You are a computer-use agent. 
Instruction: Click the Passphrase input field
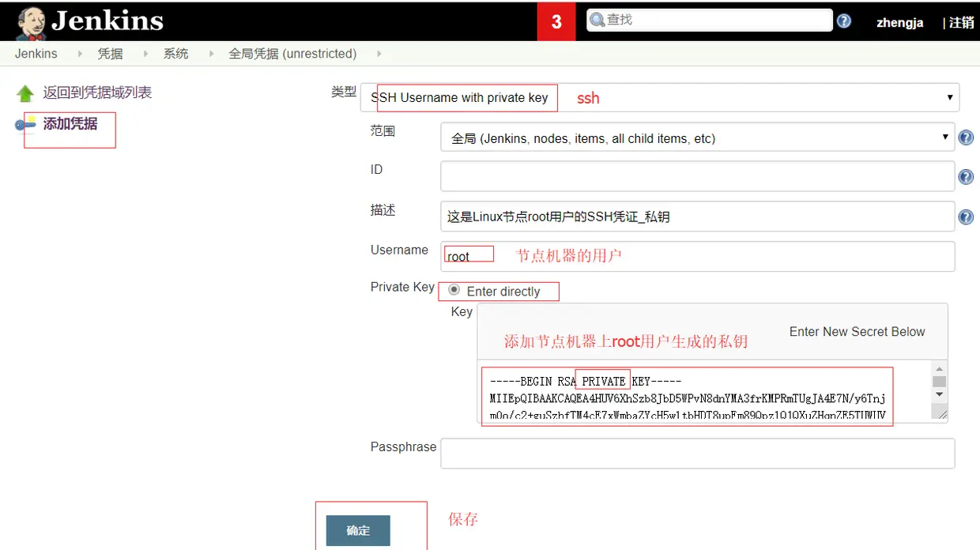pos(697,454)
